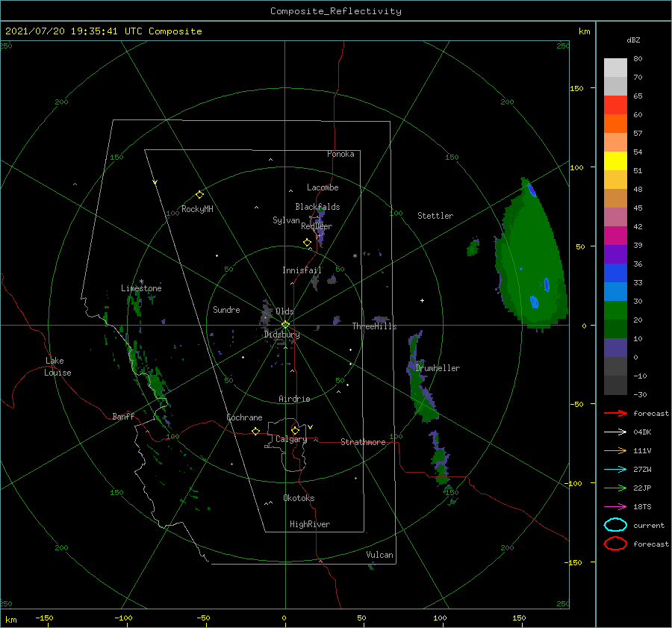Click the Strathmore city label
The height and width of the screenshot is (628, 672).
point(363,442)
